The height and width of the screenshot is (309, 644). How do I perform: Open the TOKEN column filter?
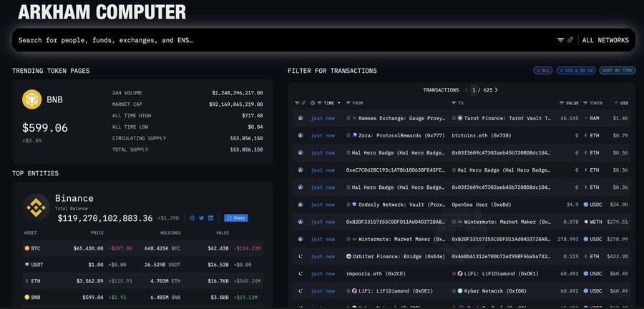(x=585, y=103)
